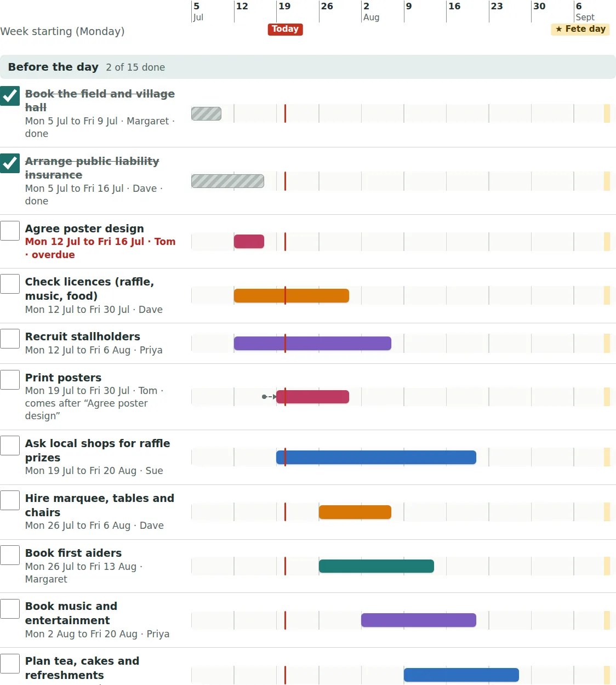The width and height of the screenshot is (616, 685).
Task: Select the blue tea, cakes and refreshments bar
Action: click(x=461, y=675)
